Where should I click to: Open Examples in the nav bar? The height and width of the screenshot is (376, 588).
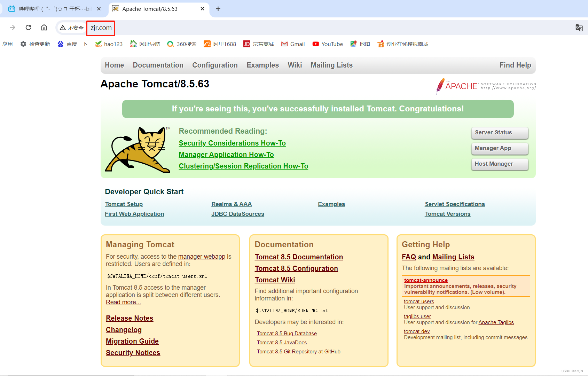click(262, 65)
